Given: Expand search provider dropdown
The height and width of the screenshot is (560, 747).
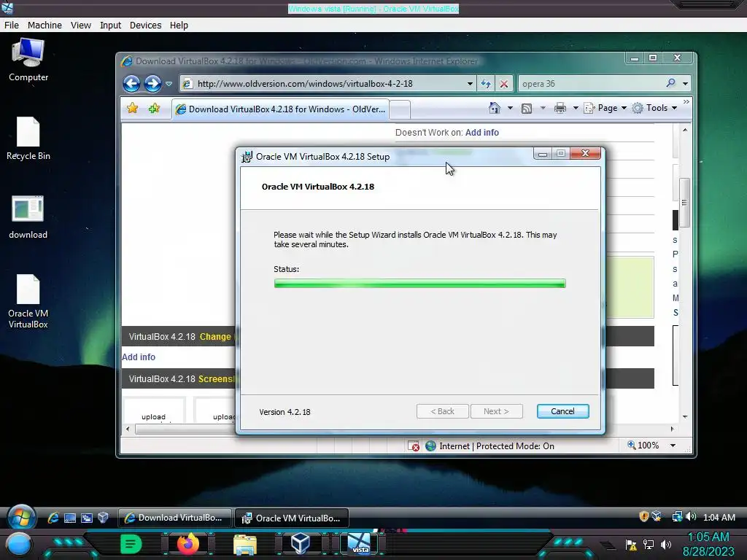Looking at the screenshot, I should click(685, 84).
